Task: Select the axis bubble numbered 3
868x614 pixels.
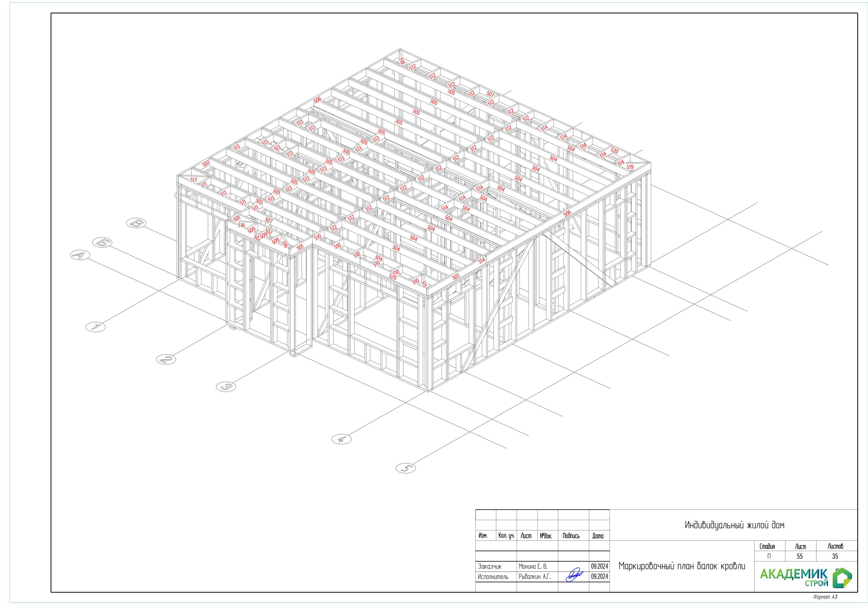Action: click(226, 387)
